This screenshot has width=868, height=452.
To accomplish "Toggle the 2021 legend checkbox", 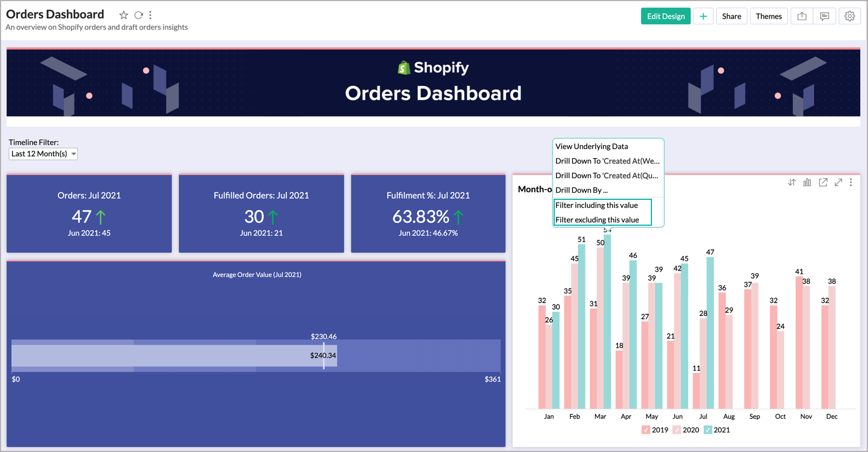I will click(x=708, y=430).
